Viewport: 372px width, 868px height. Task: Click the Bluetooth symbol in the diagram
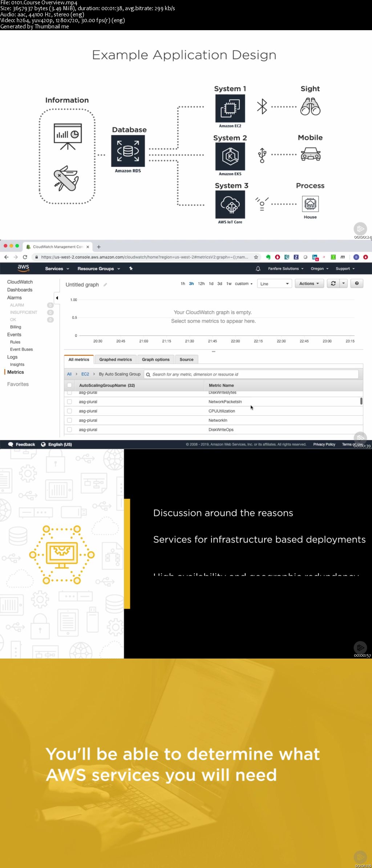click(x=262, y=107)
